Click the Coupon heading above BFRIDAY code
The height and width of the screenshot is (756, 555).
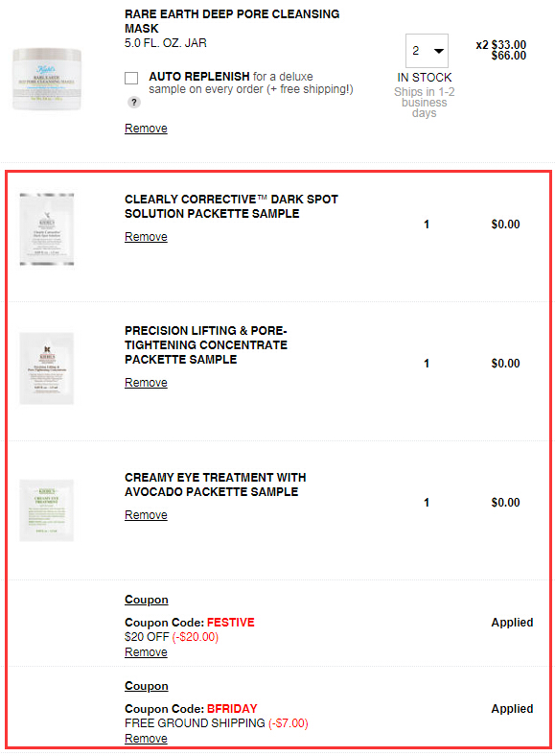click(x=147, y=686)
